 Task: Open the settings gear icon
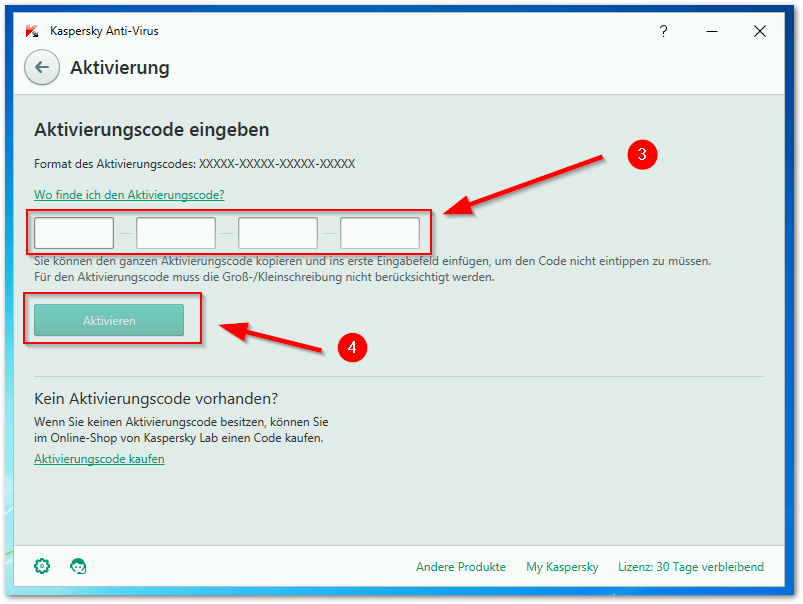tap(42, 566)
